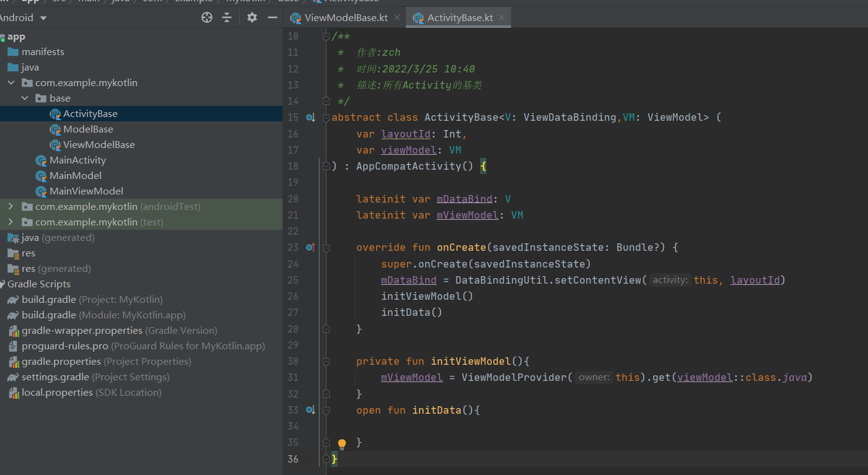Click the yellow intention bulb near line 35
This screenshot has height=475, width=868.
click(x=341, y=444)
